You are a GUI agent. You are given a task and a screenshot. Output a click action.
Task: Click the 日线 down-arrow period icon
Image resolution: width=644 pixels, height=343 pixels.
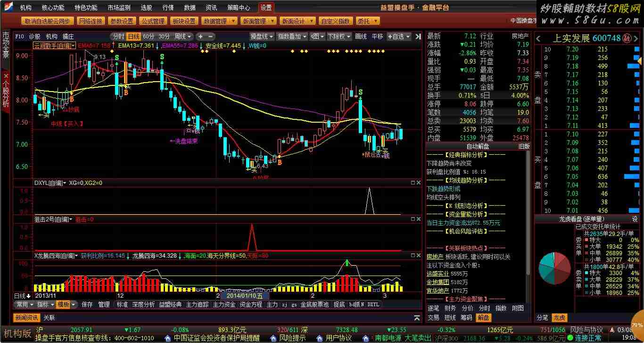[28, 296]
